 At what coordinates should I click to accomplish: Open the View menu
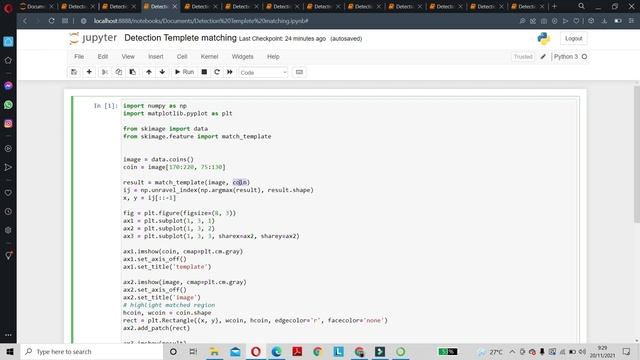tap(128, 57)
